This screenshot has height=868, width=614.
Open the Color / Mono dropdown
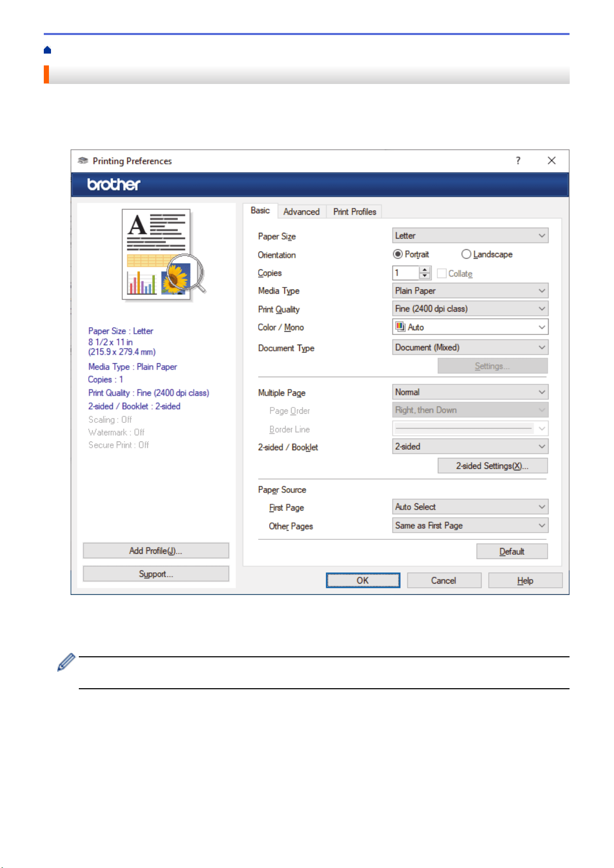click(470, 327)
